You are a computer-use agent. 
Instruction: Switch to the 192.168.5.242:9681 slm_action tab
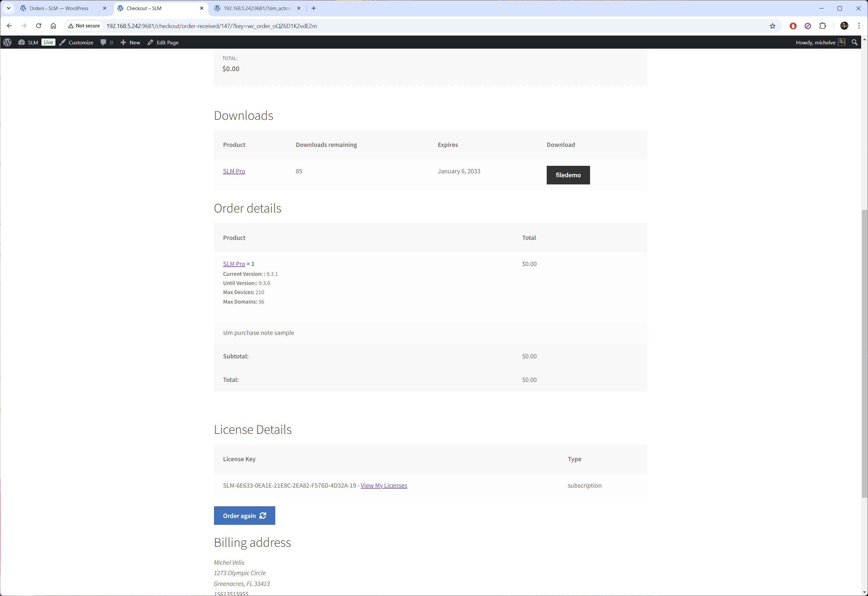pyautogui.click(x=257, y=8)
